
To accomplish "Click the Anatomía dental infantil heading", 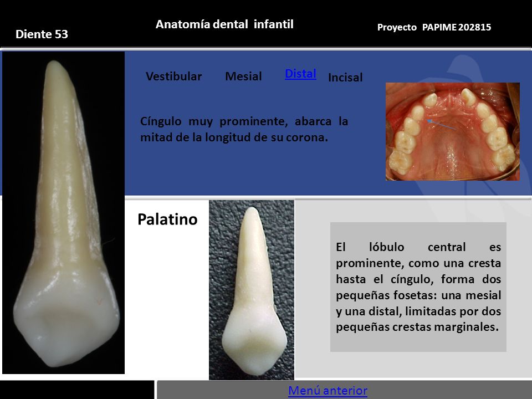I will coord(224,24).
